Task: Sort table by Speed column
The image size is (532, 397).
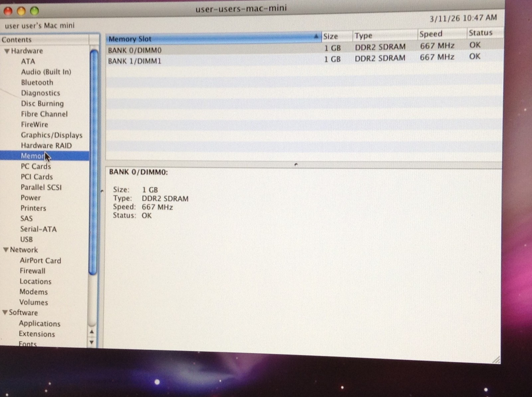Action: (442, 34)
